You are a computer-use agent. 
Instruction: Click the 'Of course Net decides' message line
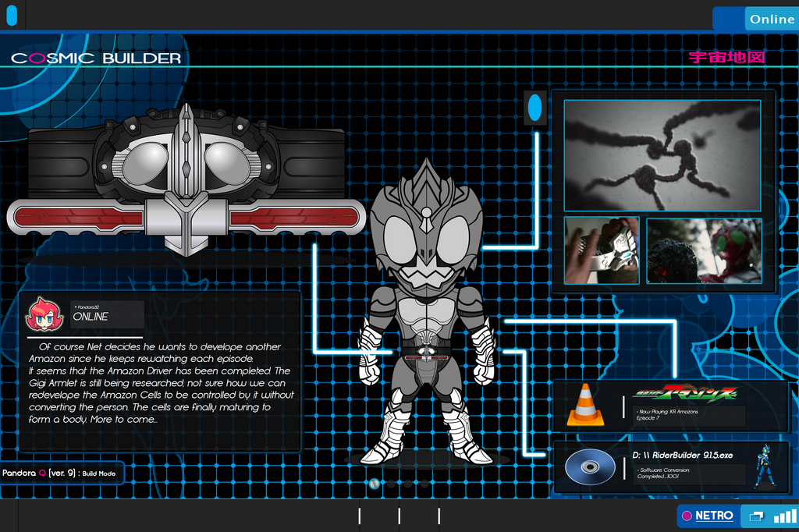point(160,346)
